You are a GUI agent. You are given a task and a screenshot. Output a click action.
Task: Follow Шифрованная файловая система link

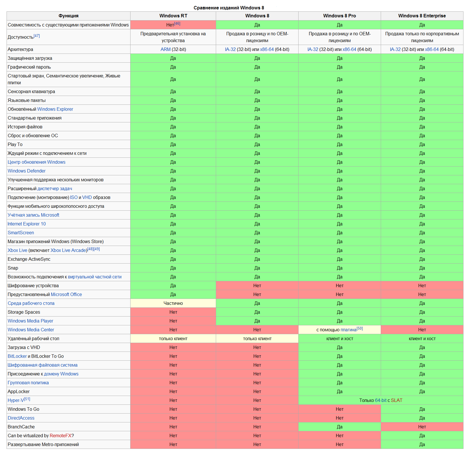pyautogui.click(x=42, y=365)
